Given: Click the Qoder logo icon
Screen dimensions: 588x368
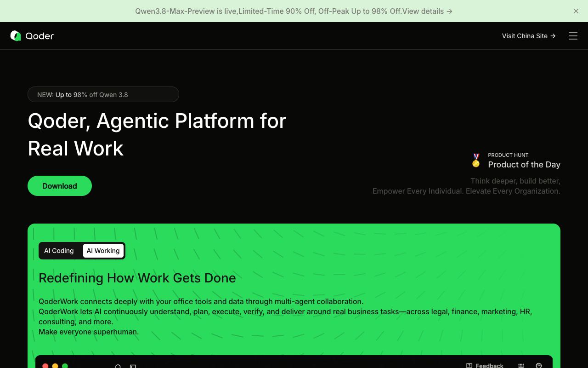Looking at the screenshot, I should pos(16,36).
